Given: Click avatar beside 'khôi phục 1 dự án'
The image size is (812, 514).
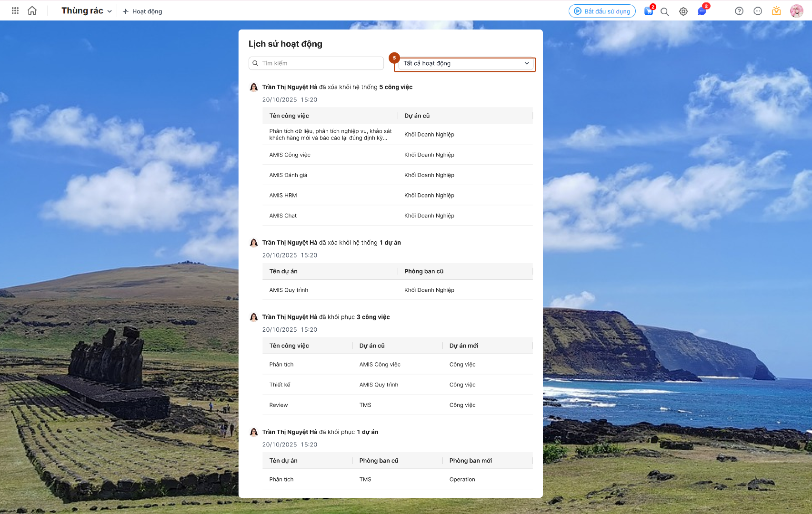Looking at the screenshot, I should pyautogui.click(x=254, y=432).
